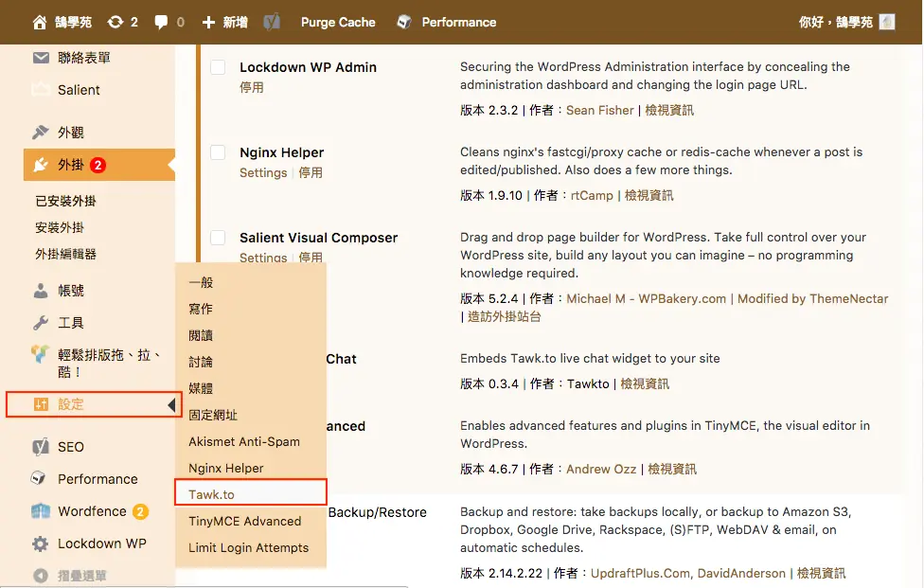Screen dimensions: 924x588
Task: Click the 你好,鵠學苑 greeting
Action: pos(836,23)
